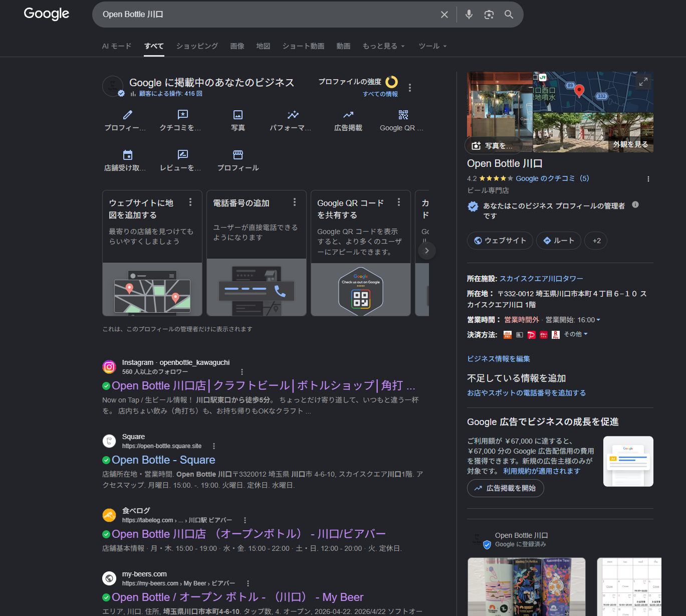The width and height of the screenshot is (686, 616).
Task: Open the advertising trend-arrow icon
Action: 348,115
